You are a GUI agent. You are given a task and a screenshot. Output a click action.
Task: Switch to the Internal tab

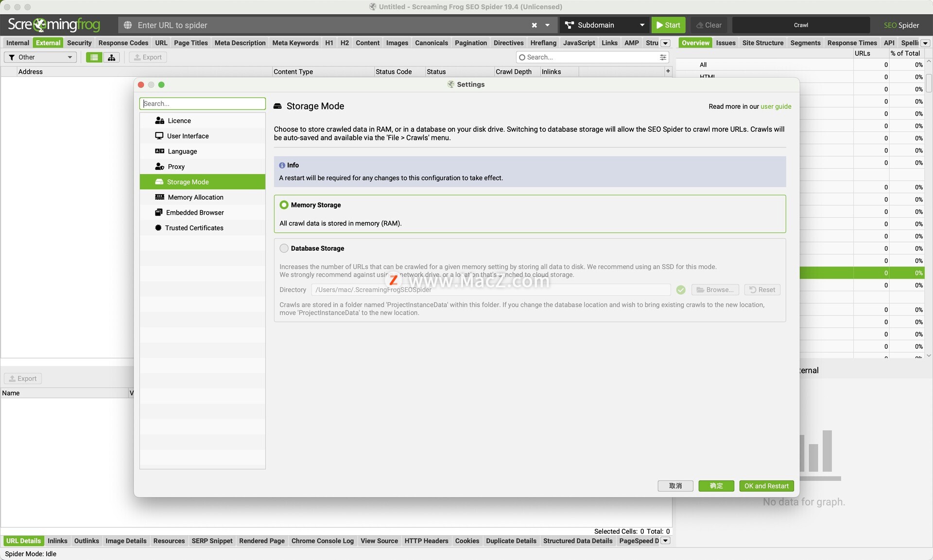[x=17, y=43]
